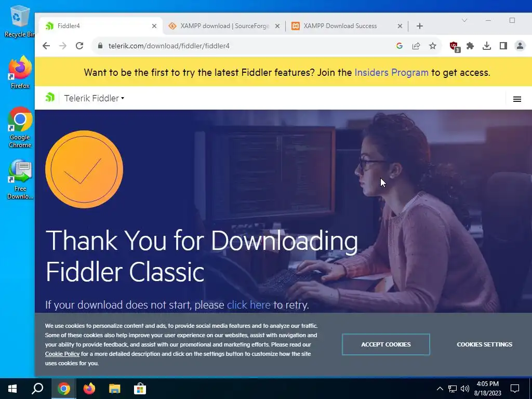Open the hamburger site menu

pos(517,99)
